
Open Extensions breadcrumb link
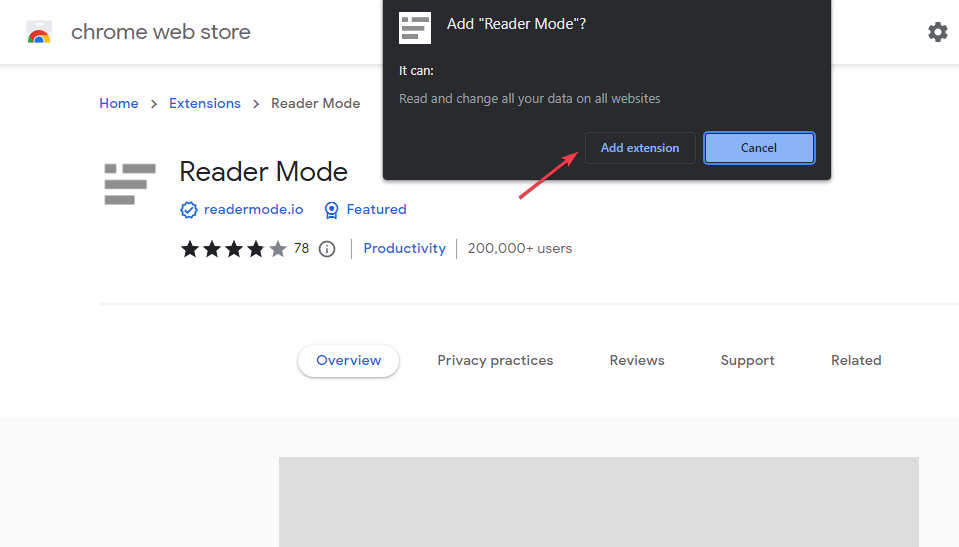click(205, 103)
